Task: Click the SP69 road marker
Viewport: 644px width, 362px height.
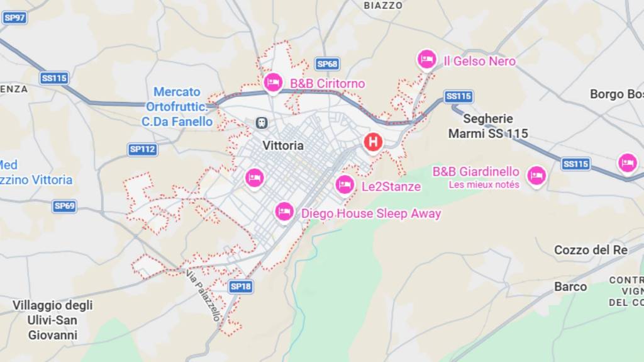Action: [x=65, y=206]
